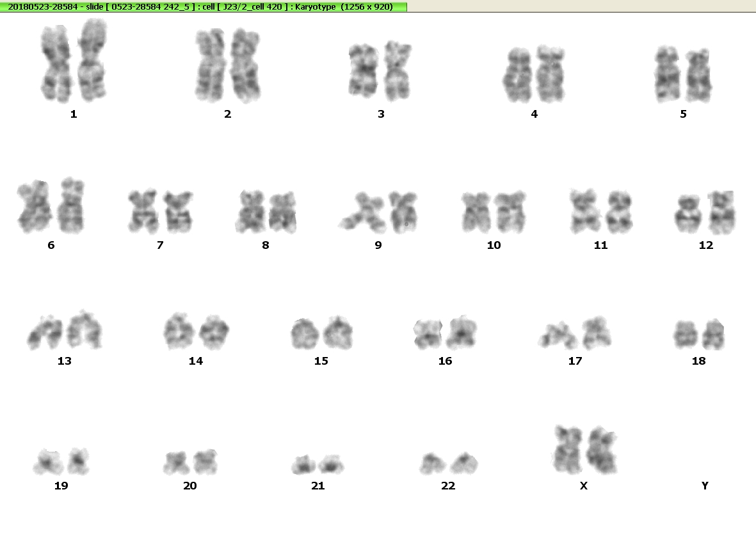Click the label '9' under chromosomes
756x556 pixels.
tap(378, 245)
